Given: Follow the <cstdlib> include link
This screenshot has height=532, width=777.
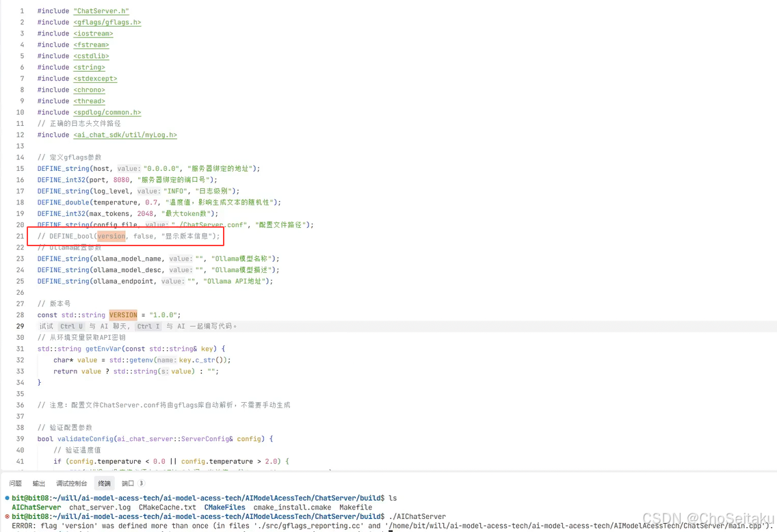Looking at the screenshot, I should click(91, 56).
